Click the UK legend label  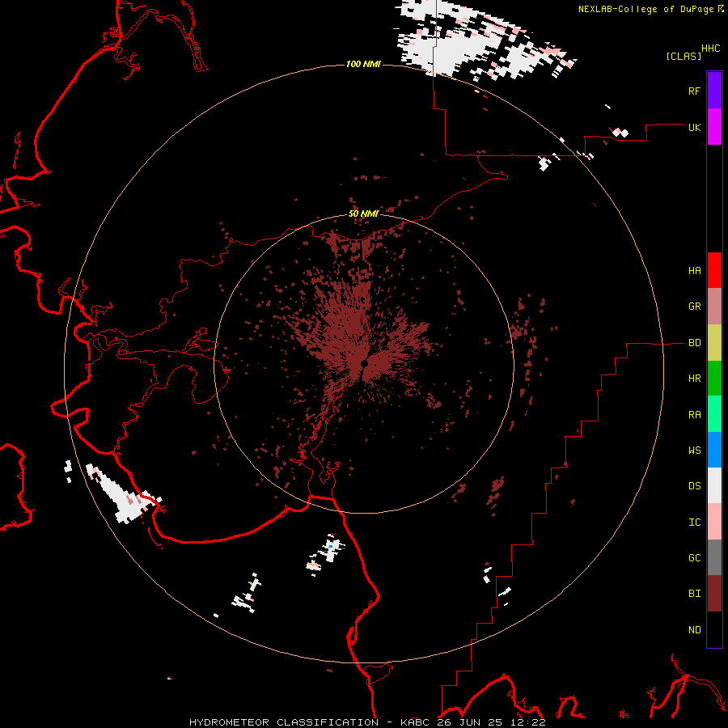pos(694,127)
